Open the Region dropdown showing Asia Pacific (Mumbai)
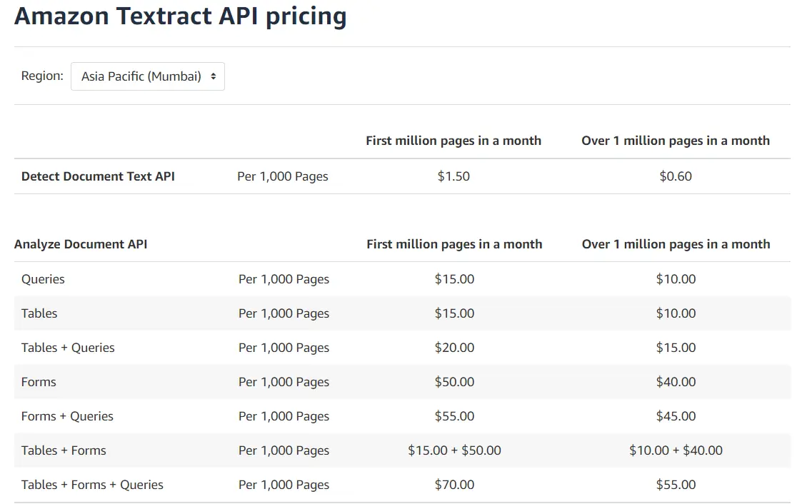Viewport: 812px width, 504px height. click(x=148, y=76)
